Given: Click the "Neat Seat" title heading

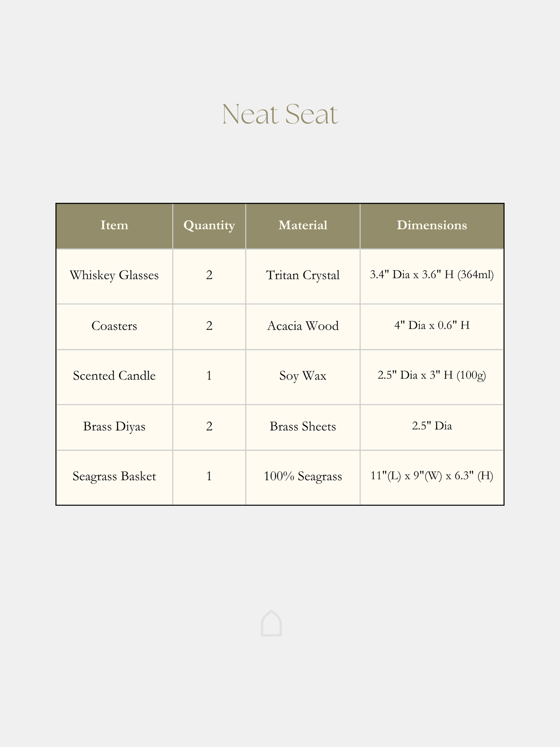Looking at the screenshot, I should click(280, 114).
